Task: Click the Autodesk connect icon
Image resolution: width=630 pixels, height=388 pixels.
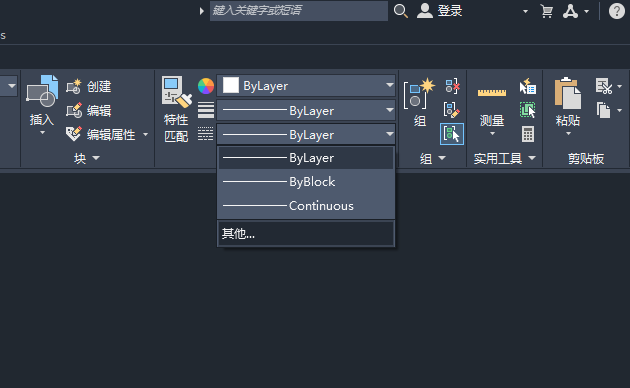Action: click(570, 11)
